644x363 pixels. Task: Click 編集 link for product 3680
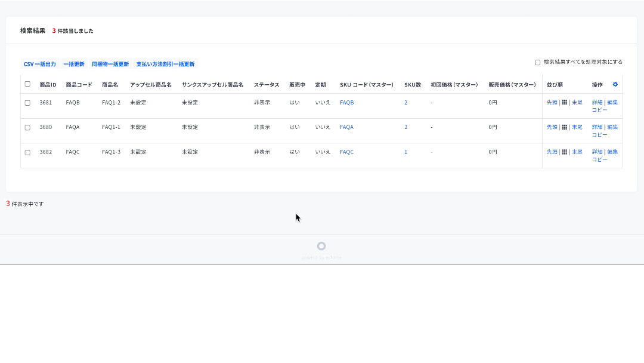click(612, 127)
